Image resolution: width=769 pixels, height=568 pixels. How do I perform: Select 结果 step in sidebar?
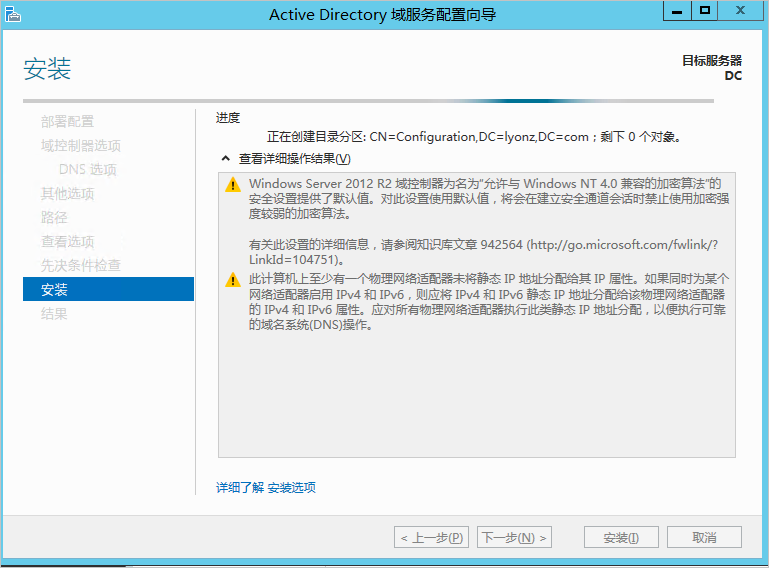click(54, 313)
